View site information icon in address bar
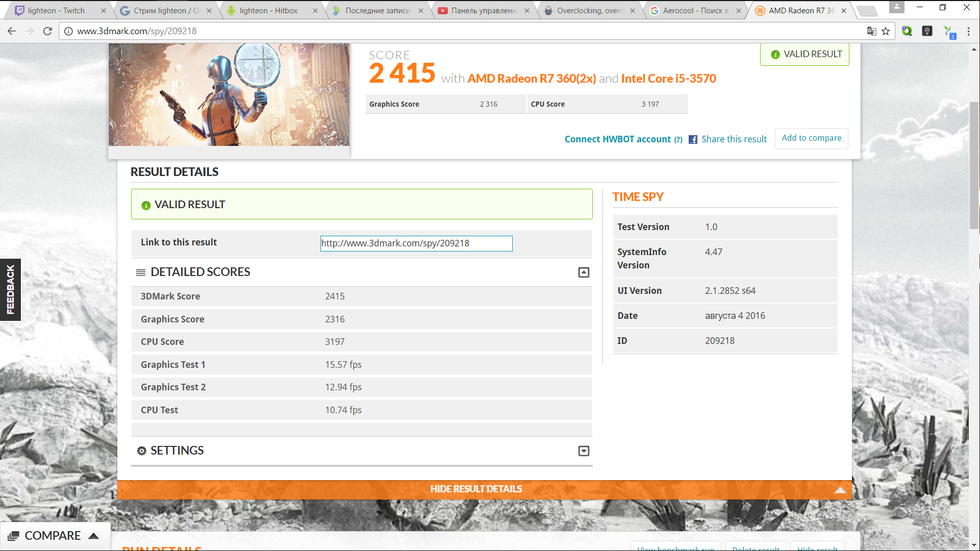 (68, 31)
